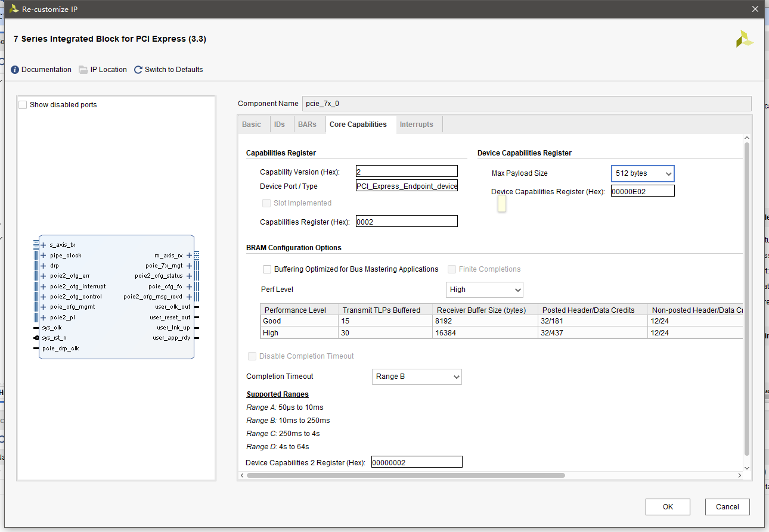This screenshot has height=532, width=769.
Task: Click the vertical scrollbar up arrow
Action: click(x=747, y=138)
